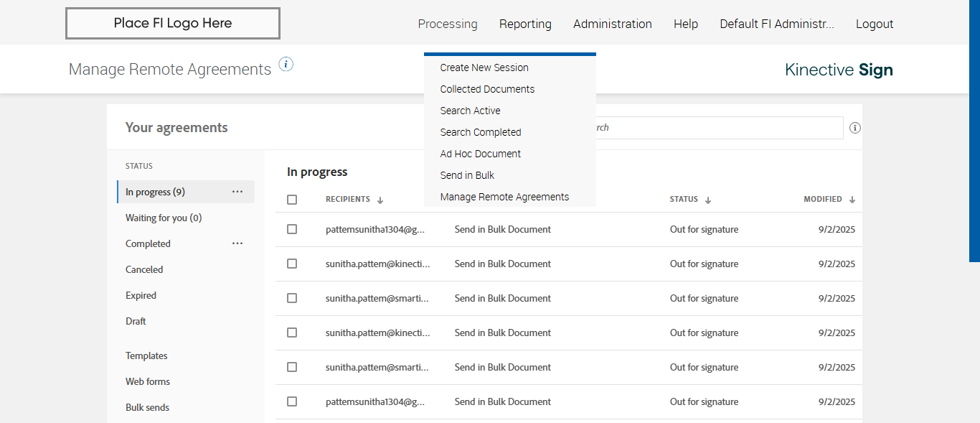980x423 pixels.
Task: Sort by Modified column arrow
Action: pos(852,200)
